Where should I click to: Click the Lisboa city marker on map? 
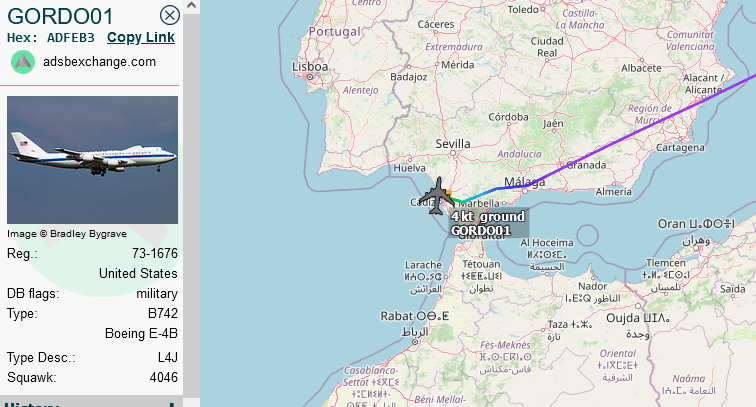[x=310, y=77]
